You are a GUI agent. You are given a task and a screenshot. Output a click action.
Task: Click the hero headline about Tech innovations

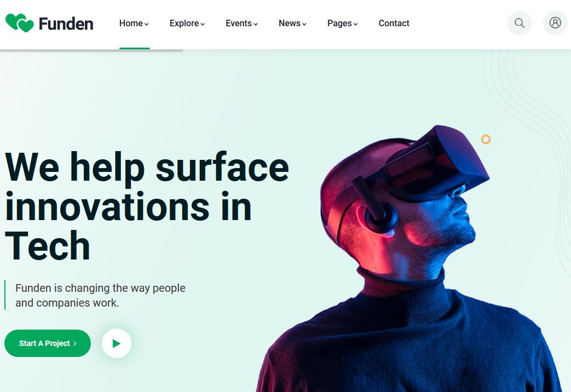pos(147,206)
